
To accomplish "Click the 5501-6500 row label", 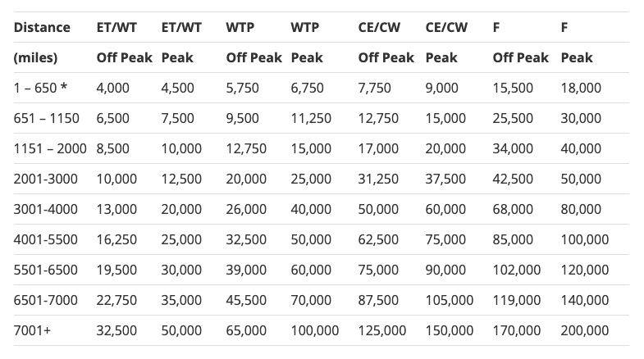I will (46, 270).
